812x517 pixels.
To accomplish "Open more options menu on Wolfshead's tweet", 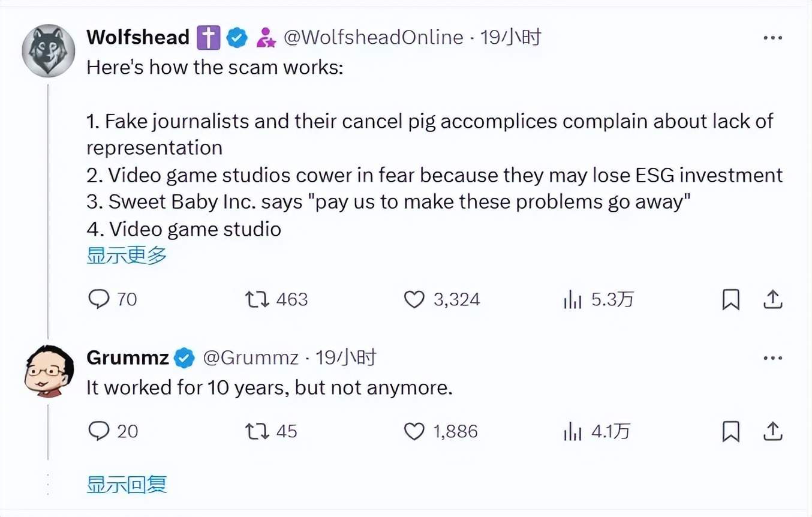I will pos(773,38).
